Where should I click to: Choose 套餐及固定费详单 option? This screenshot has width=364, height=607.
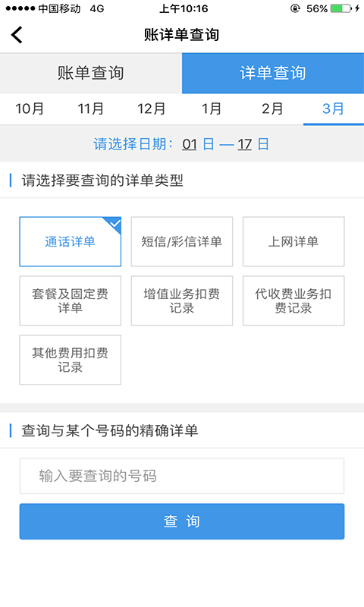click(71, 300)
